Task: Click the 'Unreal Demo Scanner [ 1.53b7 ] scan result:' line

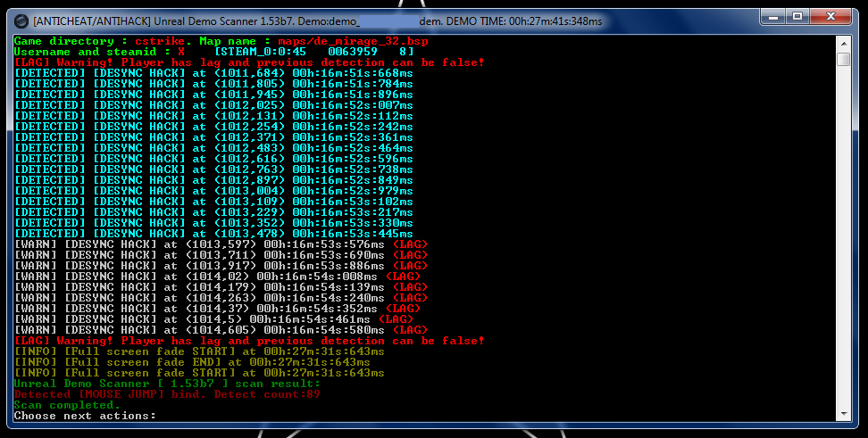Action: [x=167, y=384]
